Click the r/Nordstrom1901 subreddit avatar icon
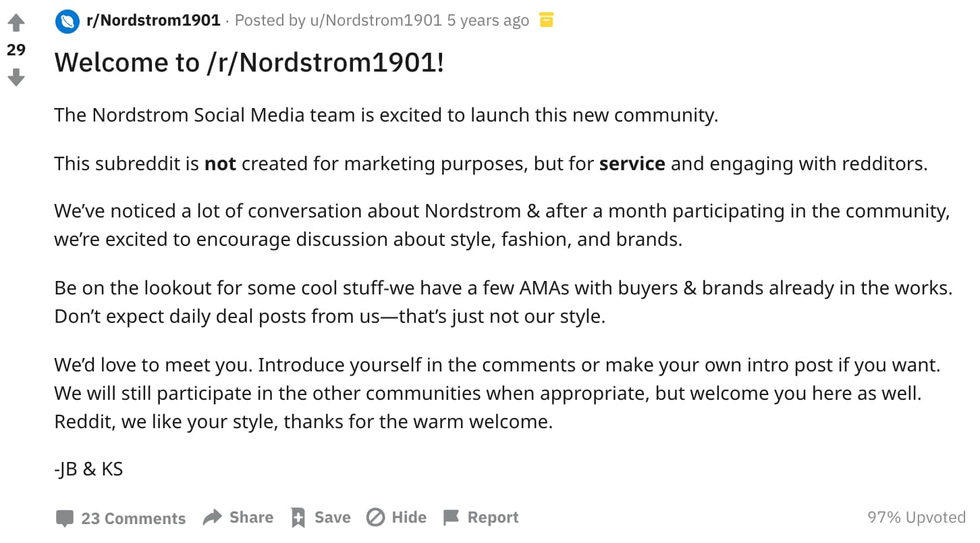980x543 pixels. (x=66, y=20)
